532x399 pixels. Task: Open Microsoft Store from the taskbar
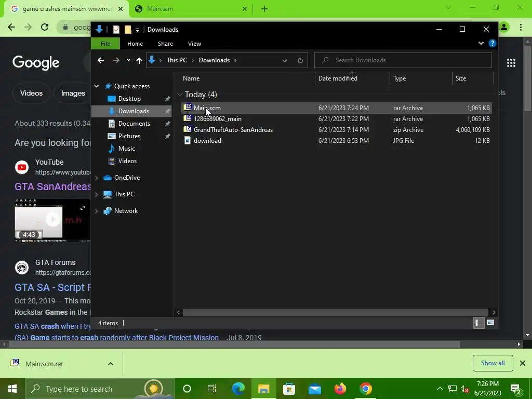click(x=289, y=389)
